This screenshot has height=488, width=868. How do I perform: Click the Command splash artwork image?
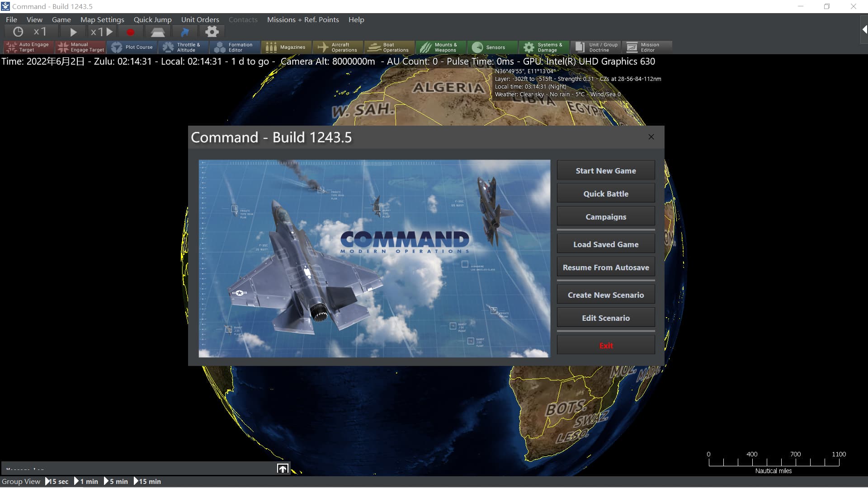[374, 258]
